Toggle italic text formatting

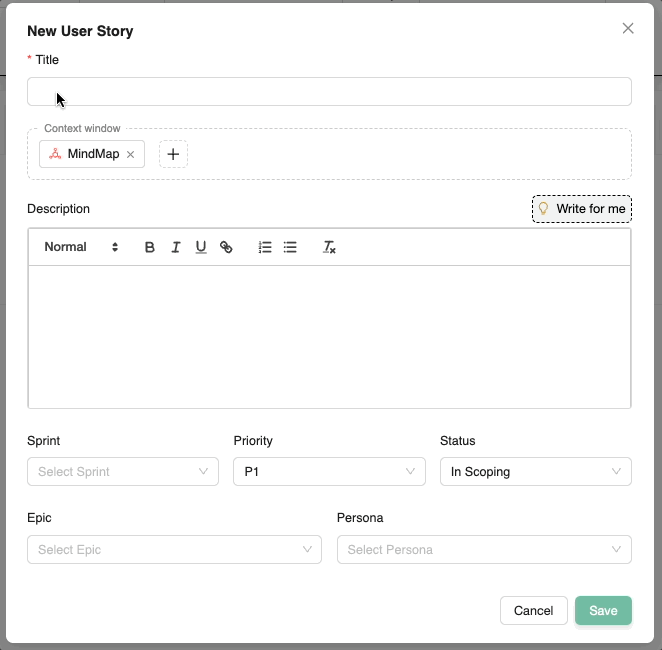pyautogui.click(x=175, y=247)
